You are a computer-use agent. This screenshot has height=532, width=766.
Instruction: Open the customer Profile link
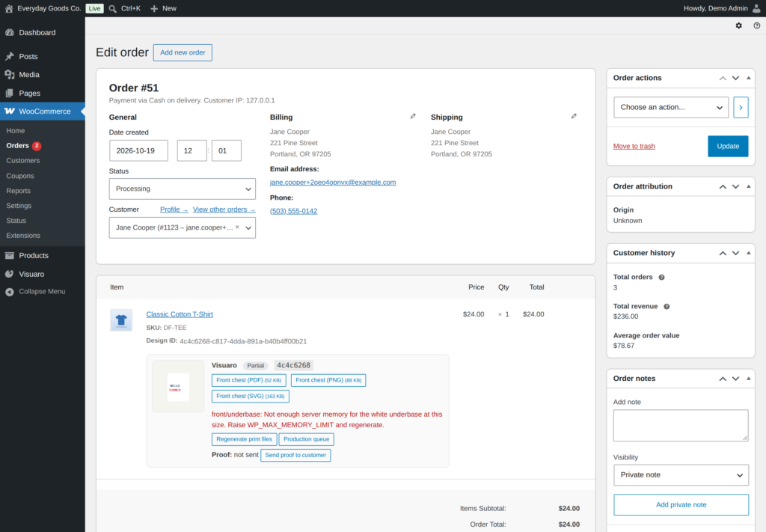coord(174,210)
